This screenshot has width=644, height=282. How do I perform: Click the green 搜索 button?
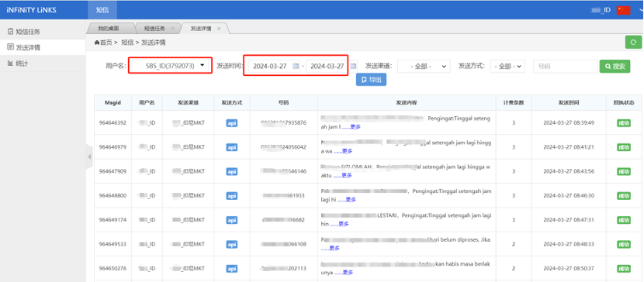coord(615,67)
